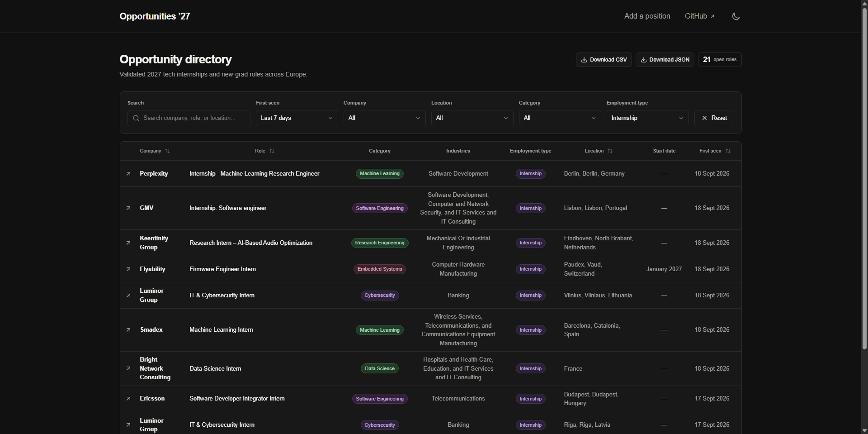The height and width of the screenshot is (434, 868).
Task: Select 'Firmware Engineer Intern' role text
Action: (x=223, y=269)
